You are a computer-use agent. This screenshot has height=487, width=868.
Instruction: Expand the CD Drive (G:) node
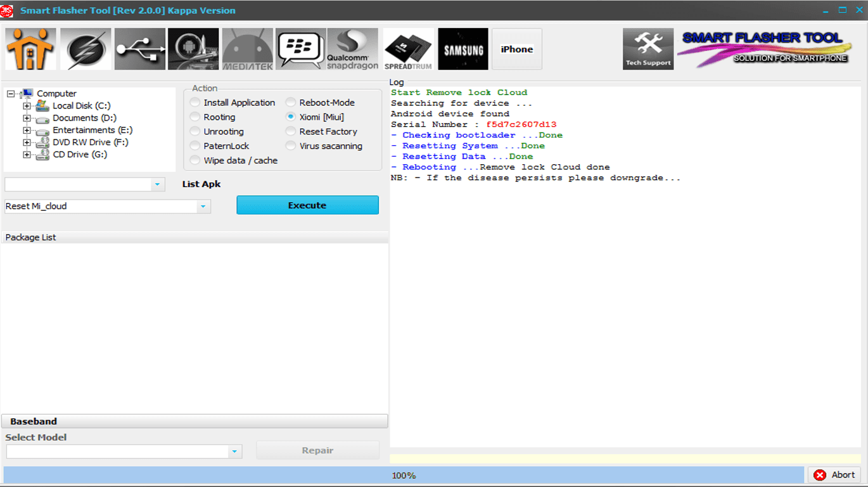[27, 154]
